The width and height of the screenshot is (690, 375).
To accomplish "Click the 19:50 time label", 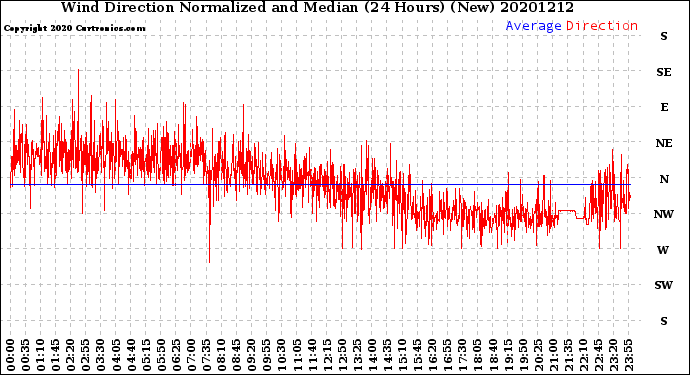I will 523,355.
